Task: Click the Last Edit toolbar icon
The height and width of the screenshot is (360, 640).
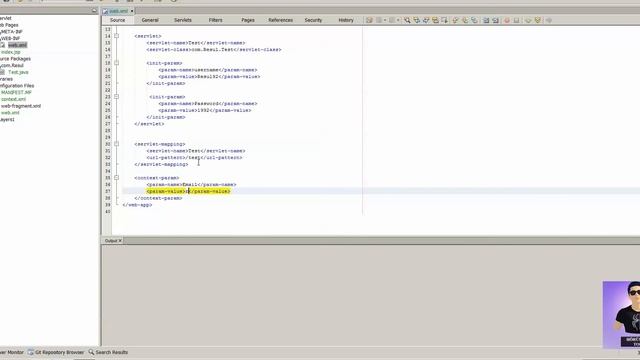Action: 369,20
